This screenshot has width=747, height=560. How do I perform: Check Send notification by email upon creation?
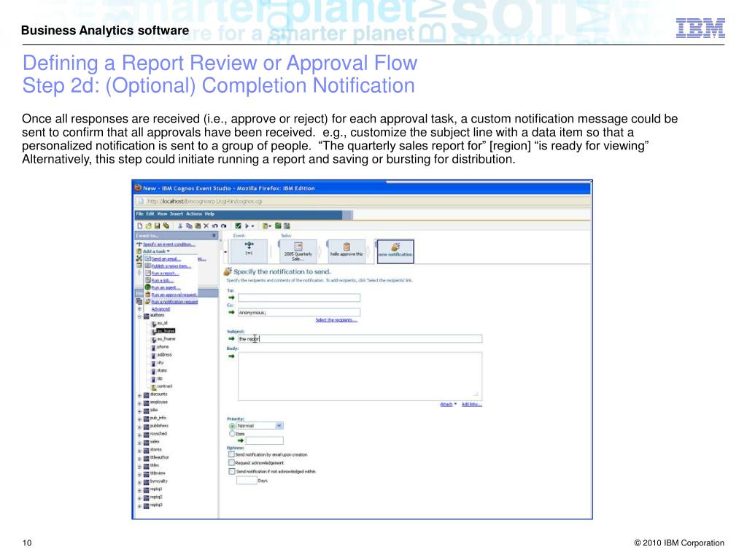(231, 454)
